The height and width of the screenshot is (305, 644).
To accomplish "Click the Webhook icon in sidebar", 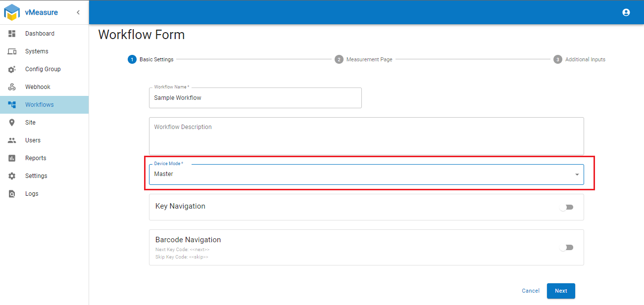I will 12,87.
